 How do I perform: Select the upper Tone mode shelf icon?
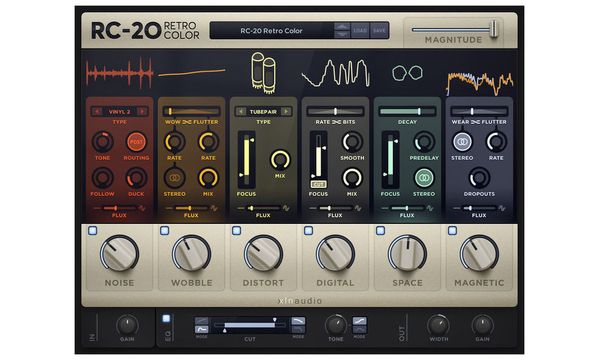pos(359,321)
